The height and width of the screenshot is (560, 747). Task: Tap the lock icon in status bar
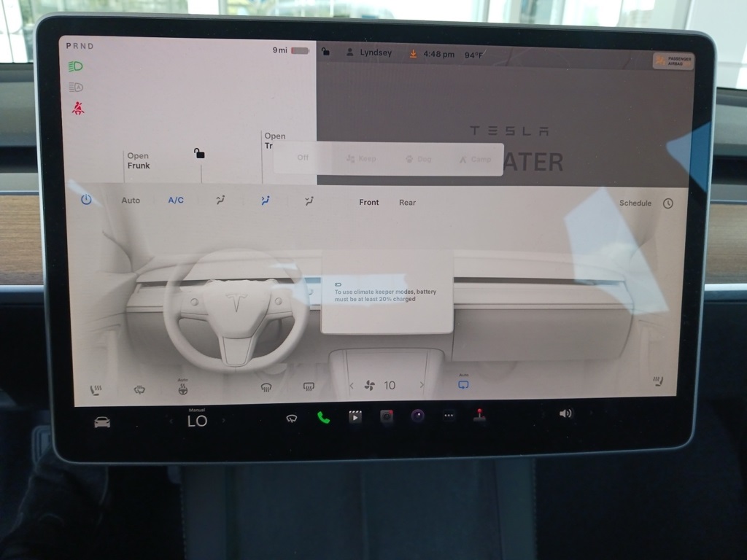tap(325, 51)
